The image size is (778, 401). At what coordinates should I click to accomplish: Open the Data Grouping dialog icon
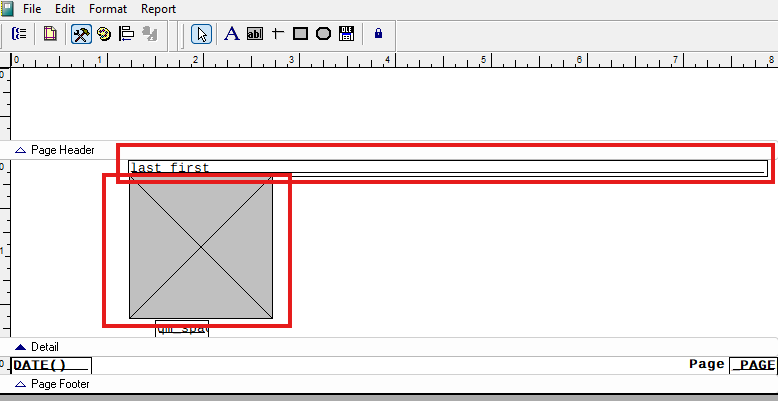pyautogui.click(x=19, y=34)
